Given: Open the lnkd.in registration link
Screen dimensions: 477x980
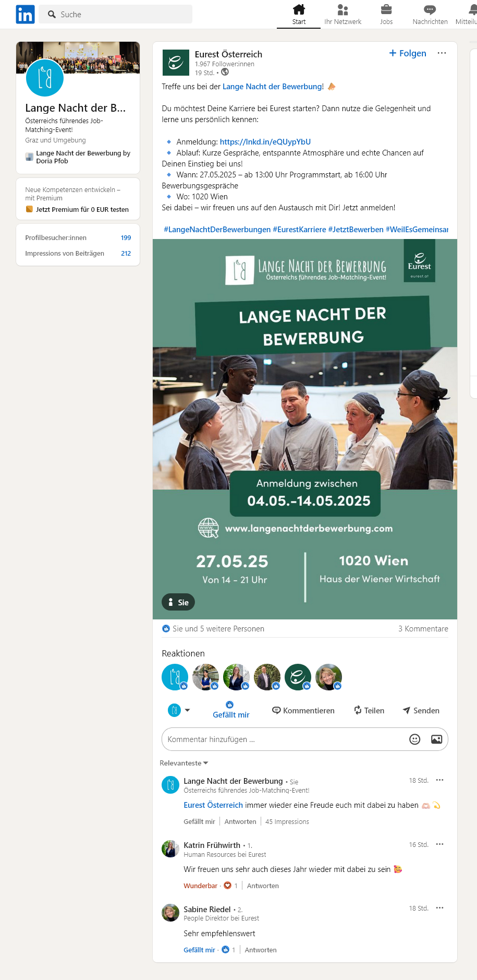Looking at the screenshot, I should pos(265,142).
